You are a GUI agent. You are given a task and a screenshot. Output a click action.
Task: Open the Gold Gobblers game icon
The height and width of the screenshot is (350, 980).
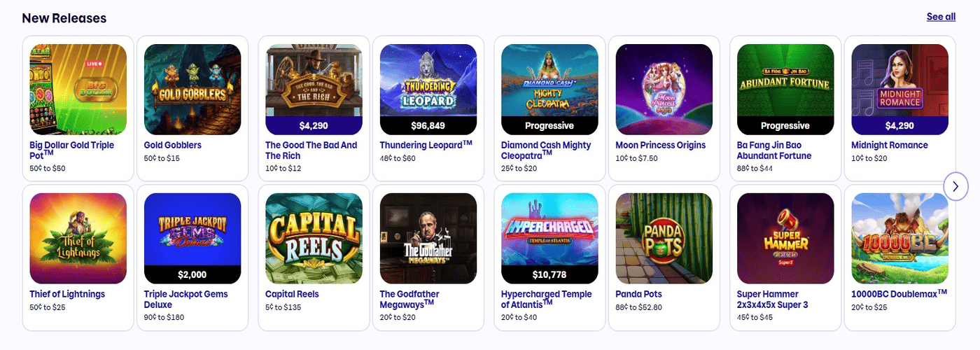[192, 89]
